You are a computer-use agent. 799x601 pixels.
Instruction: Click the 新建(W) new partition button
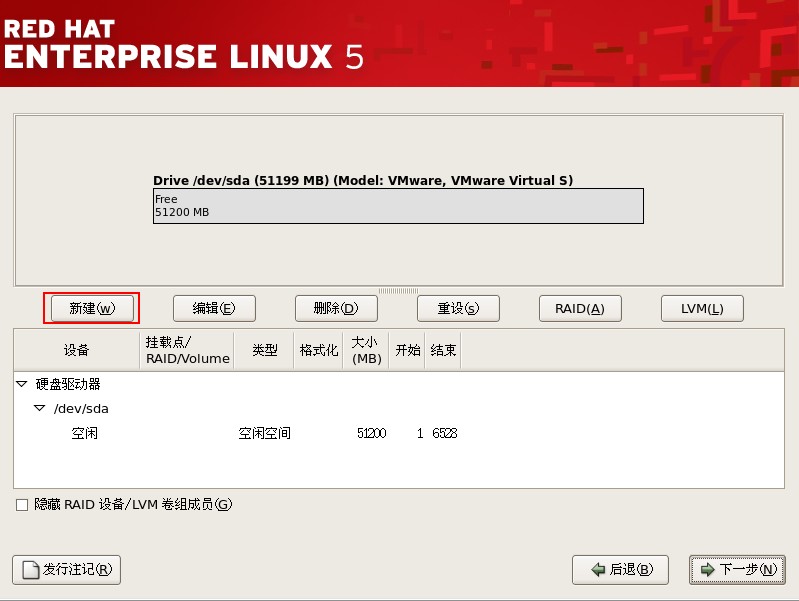click(x=92, y=308)
